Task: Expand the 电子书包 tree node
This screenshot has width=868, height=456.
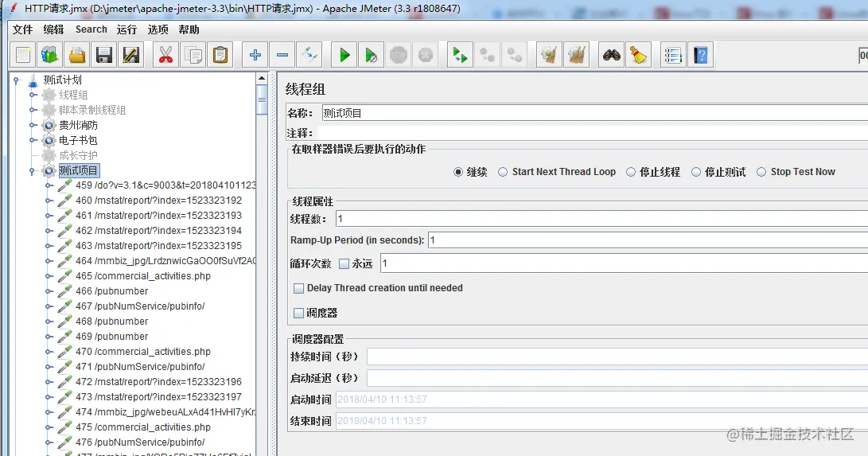Action: click(x=33, y=140)
